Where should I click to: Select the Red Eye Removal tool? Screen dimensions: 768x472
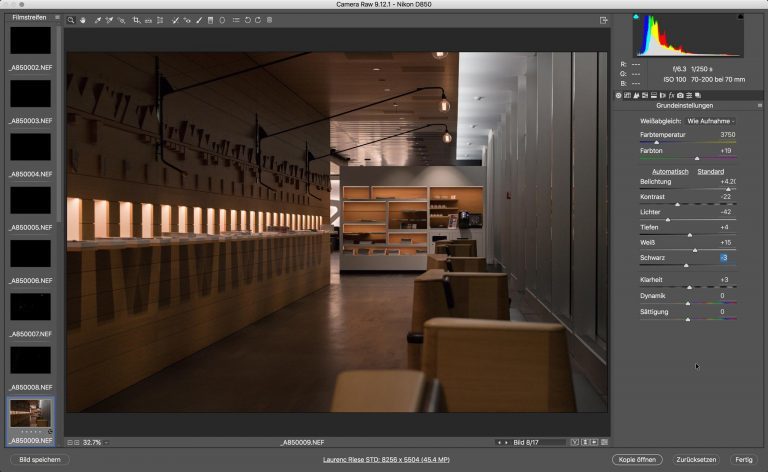click(187, 20)
